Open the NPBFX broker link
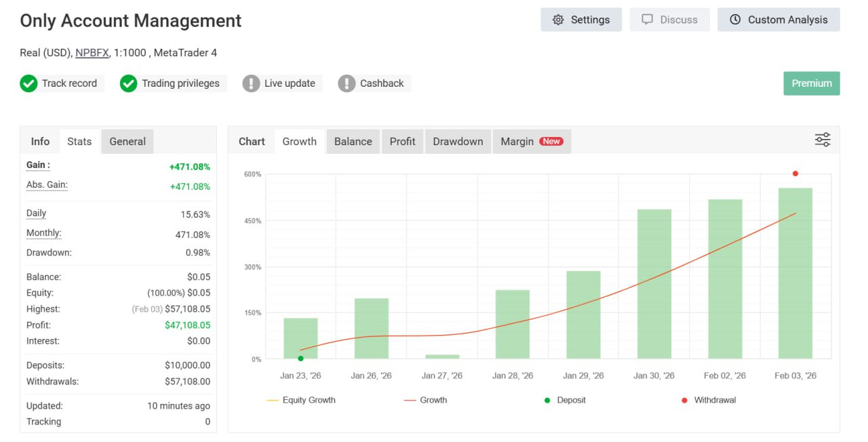Screen dimensions: 868x442 point(92,53)
